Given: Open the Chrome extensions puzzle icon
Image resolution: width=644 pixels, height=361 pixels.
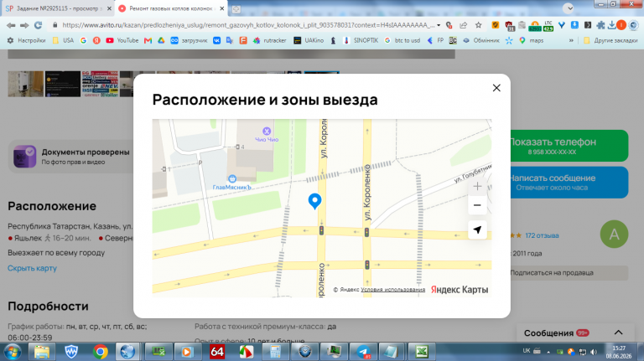Looking at the screenshot, I should pos(600,25).
